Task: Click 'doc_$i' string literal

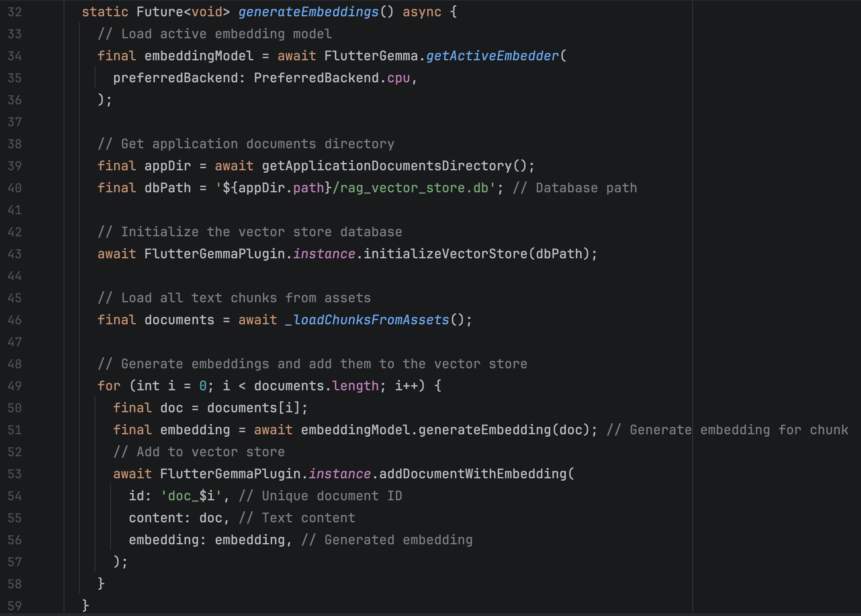Action: [x=192, y=496]
